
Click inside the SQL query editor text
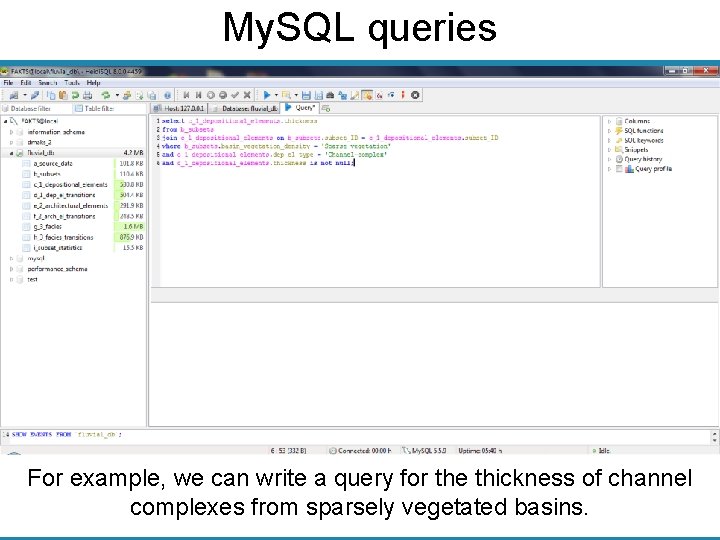[377, 202]
